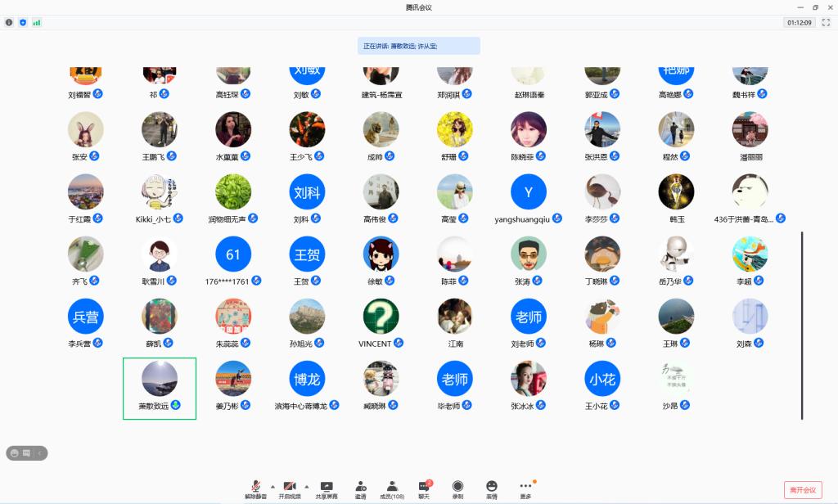Collapse the floating emoji bar chevron

(39, 452)
